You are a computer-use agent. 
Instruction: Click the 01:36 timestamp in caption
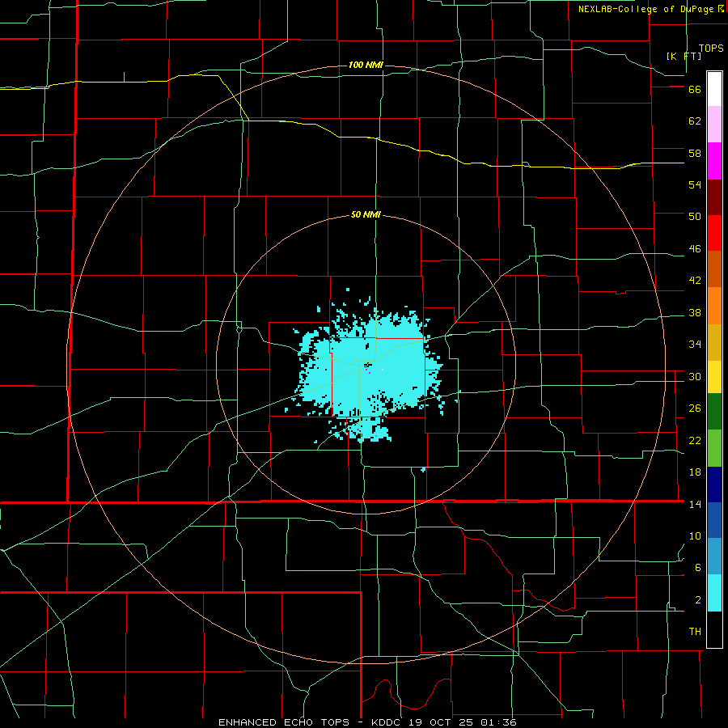(500, 722)
